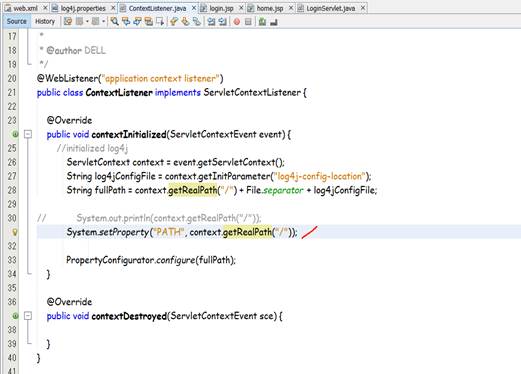Open the login.jsp tab
Screen dimensions: 521x374
pos(221,8)
